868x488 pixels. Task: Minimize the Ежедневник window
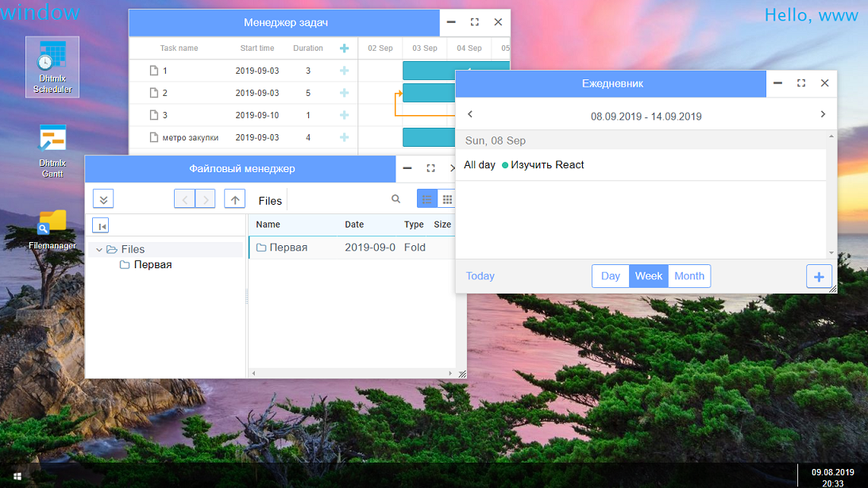tap(777, 83)
